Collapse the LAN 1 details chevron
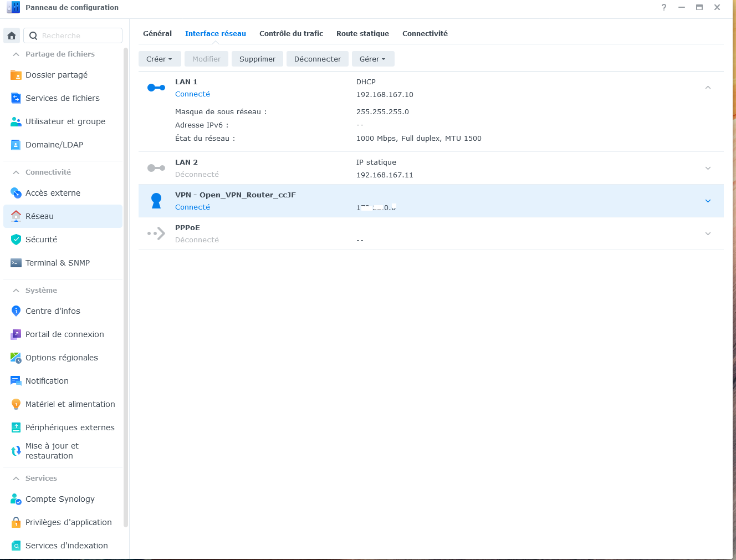The image size is (736, 560). (708, 88)
